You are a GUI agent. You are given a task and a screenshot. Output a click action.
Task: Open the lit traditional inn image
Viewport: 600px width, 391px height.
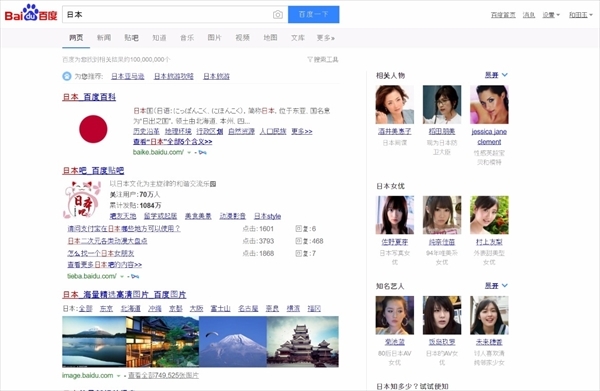163,342
